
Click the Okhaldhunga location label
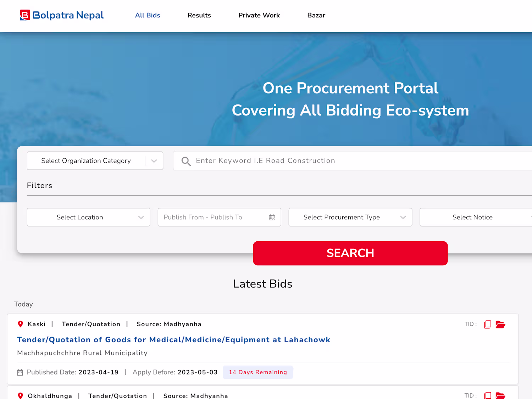coord(50,396)
